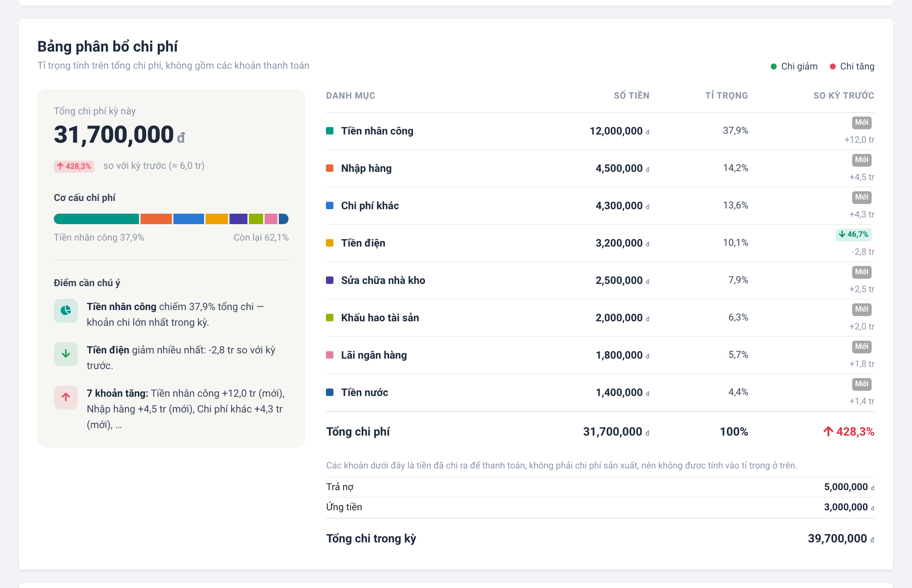Click the orange segment of the cost structure bar
This screenshot has width=912, height=588.
(x=156, y=219)
